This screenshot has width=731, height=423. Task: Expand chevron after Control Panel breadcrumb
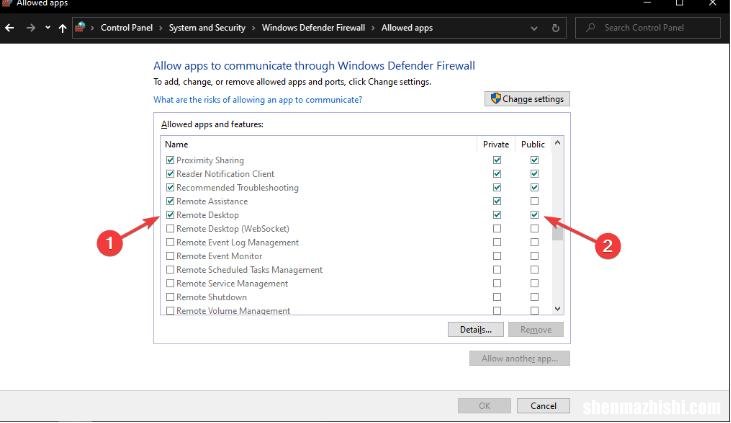(x=160, y=28)
